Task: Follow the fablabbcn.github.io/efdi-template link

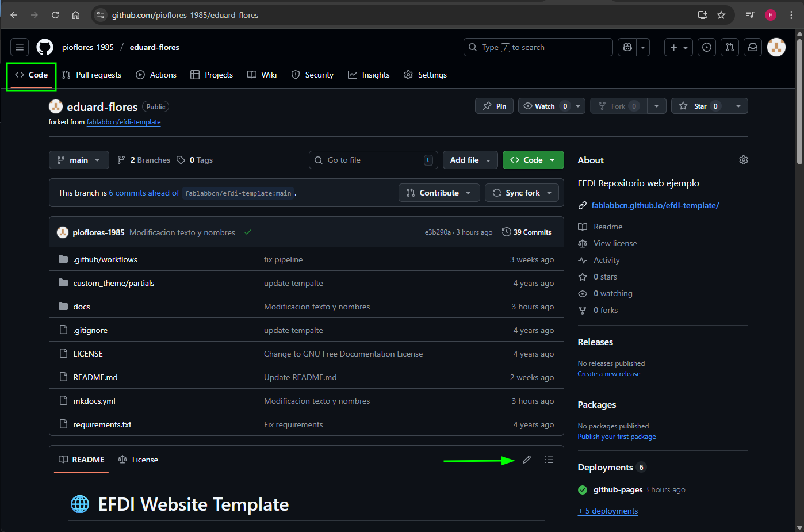Action: pos(655,205)
